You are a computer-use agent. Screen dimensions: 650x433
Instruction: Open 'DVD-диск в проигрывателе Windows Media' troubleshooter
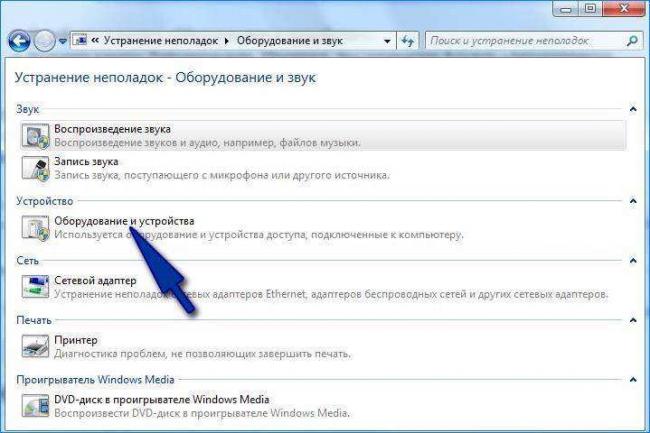162,400
